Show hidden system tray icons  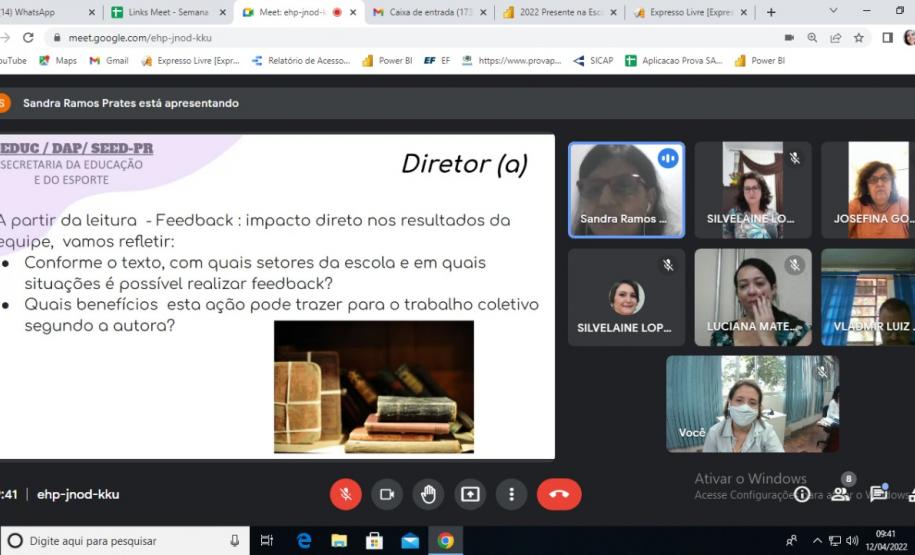817,541
